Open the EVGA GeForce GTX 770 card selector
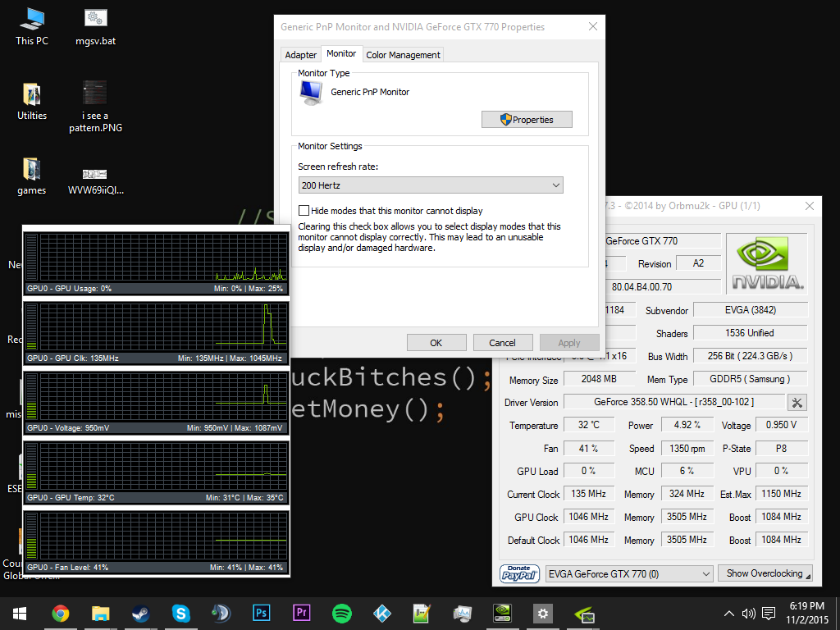The width and height of the screenshot is (840, 630). (628, 574)
